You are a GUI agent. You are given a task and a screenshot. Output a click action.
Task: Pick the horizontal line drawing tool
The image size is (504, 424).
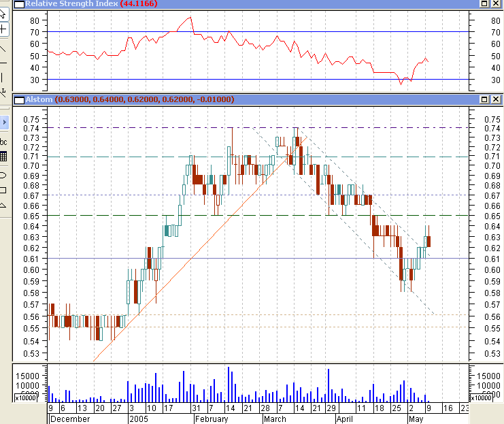tap(3, 63)
